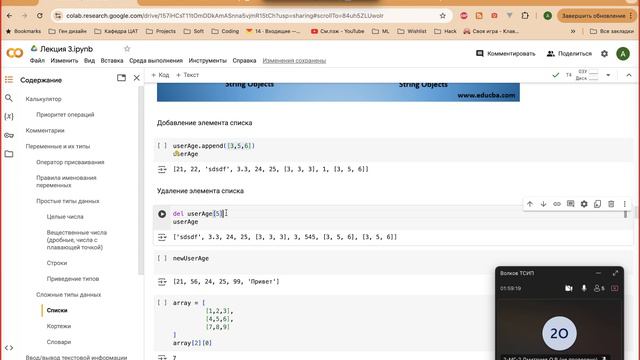Open the account avatar A

(x=623, y=53)
